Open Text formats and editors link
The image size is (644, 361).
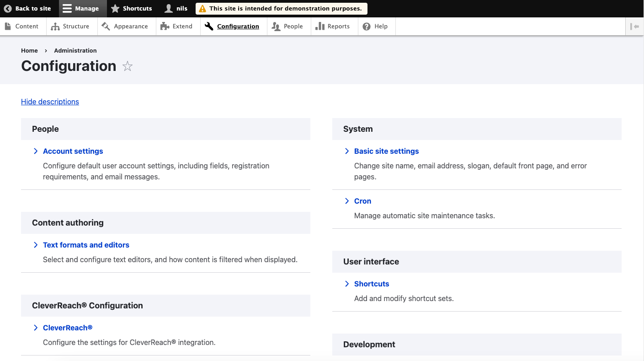click(86, 245)
